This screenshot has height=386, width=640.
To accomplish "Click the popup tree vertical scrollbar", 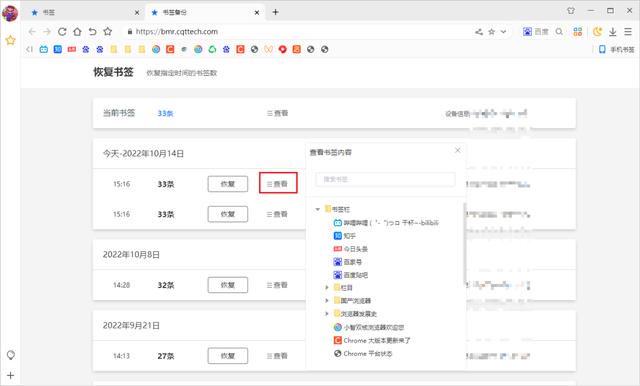I will click(464, 243).
